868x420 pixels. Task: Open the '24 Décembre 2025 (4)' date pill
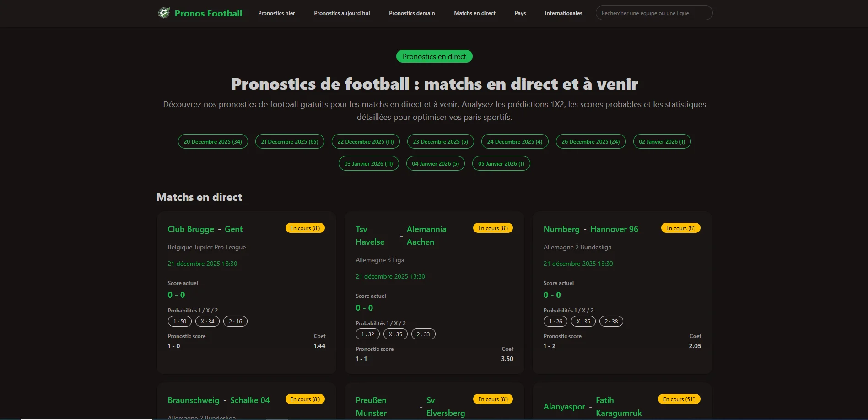(x=514, y=141)
